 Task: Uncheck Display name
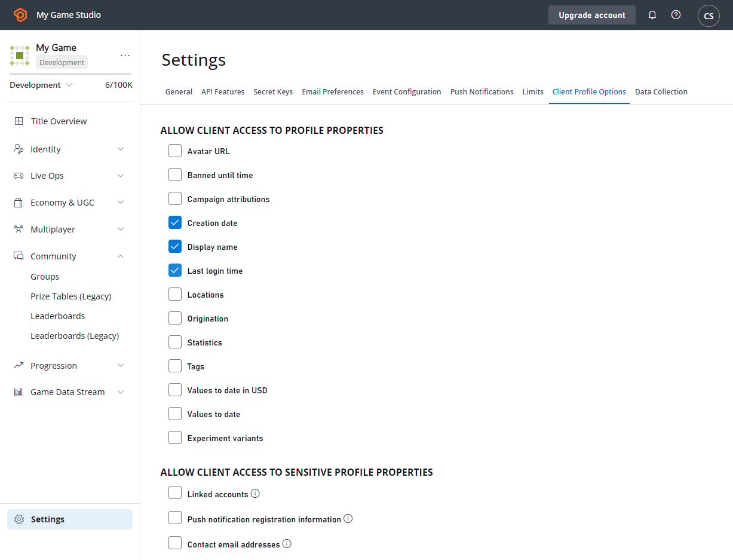click(175, 246)
